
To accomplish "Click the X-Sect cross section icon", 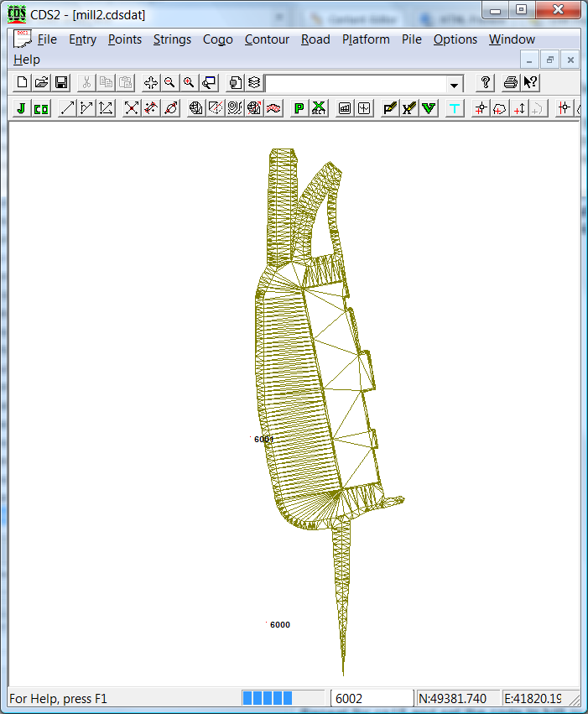I will coord(319,108).
